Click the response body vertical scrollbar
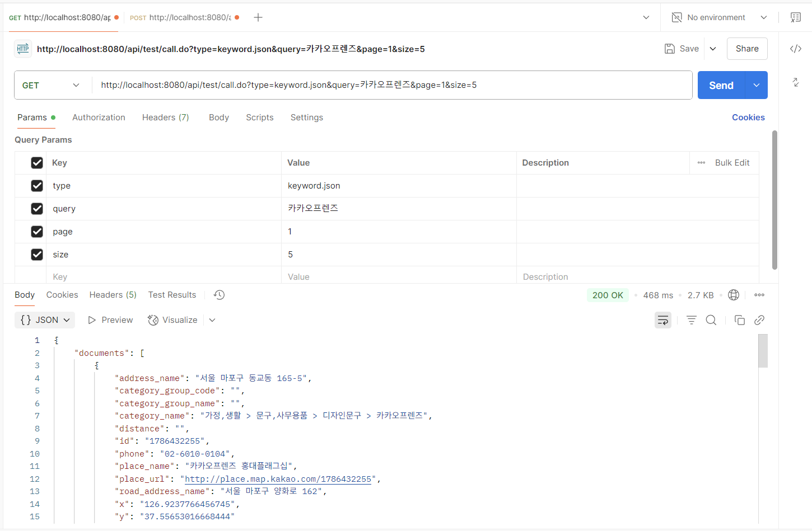Viewport: 812px width, 531px height. click(763, 351)
